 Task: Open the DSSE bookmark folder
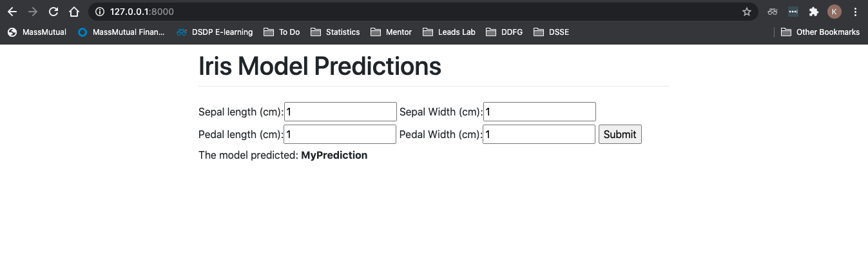click(552, 32)
